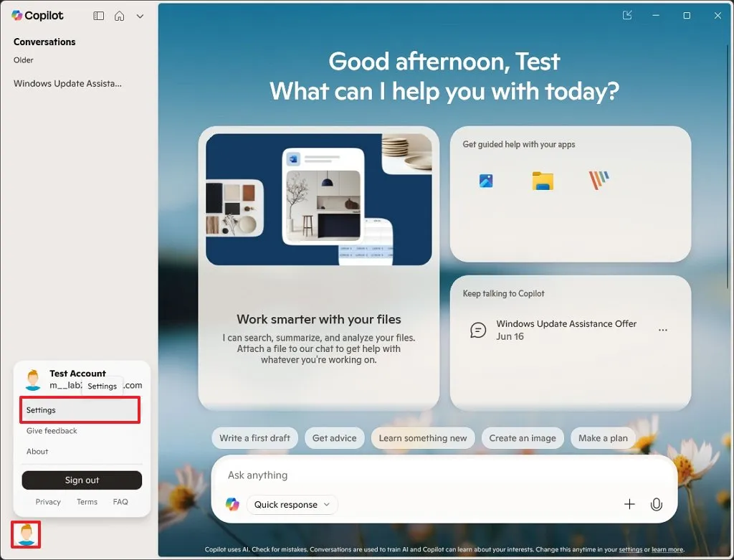Open Windows Update Assista... conversation in sidebar
Image resolution: width=734 pixels, height=560 pixels.
67,83
